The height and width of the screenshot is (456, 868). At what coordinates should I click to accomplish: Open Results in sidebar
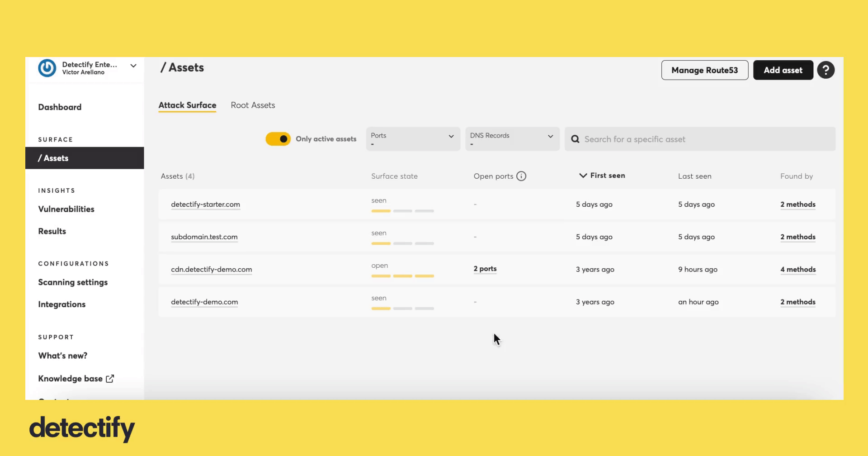[52, 231]
